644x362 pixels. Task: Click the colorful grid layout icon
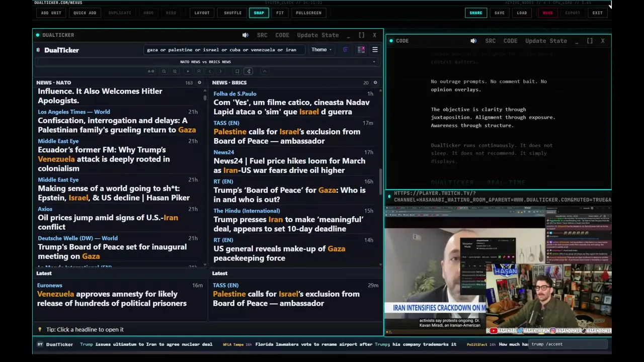(x=361, y=50)
